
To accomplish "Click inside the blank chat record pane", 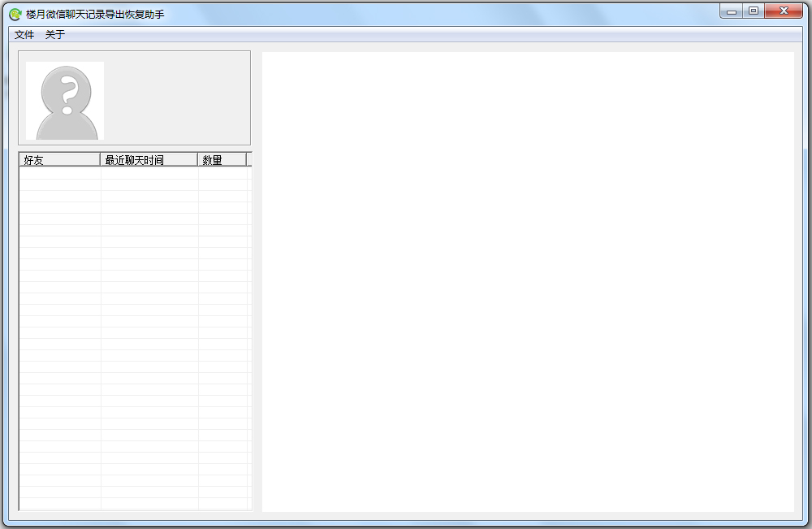I will (x=528, y=281).
